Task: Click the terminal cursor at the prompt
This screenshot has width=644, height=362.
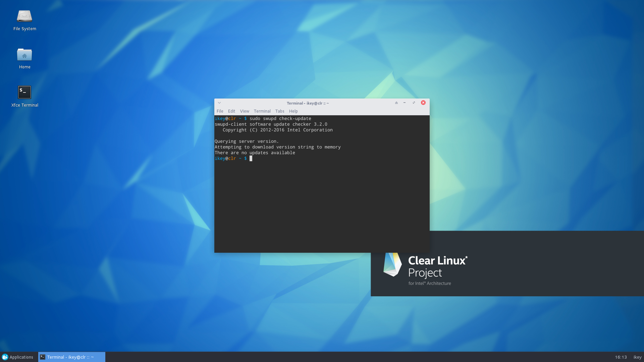Action: (x=251, y=159)
